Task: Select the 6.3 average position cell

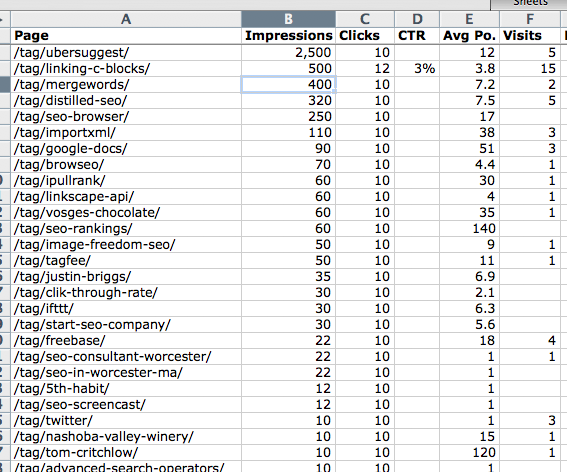Action: pos(469,309)
